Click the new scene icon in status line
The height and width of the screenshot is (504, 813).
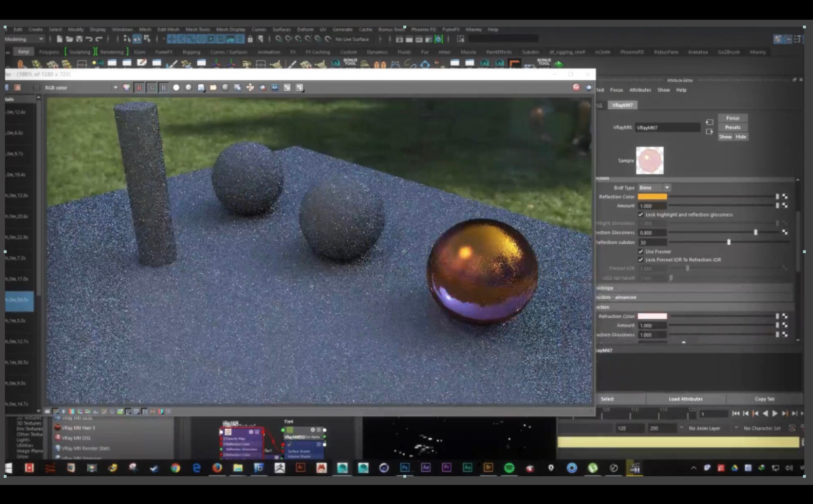tap(59, 39)
